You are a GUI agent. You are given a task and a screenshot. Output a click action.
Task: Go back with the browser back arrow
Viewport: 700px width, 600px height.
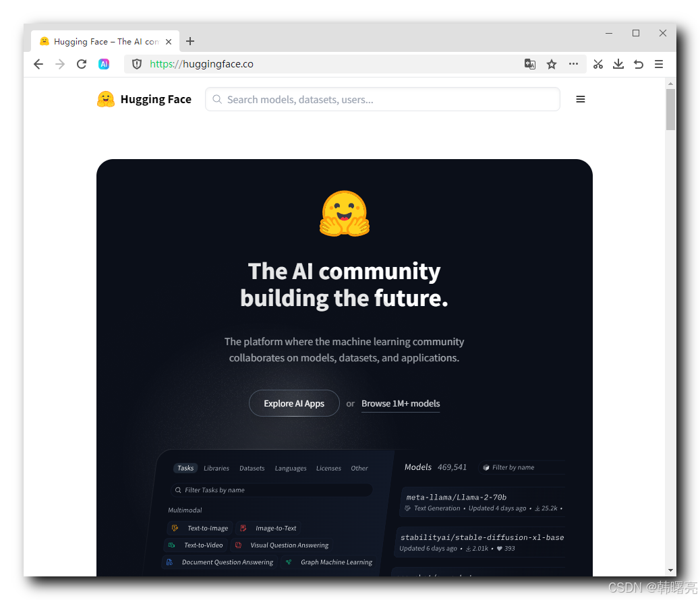[x=38, y=64]
